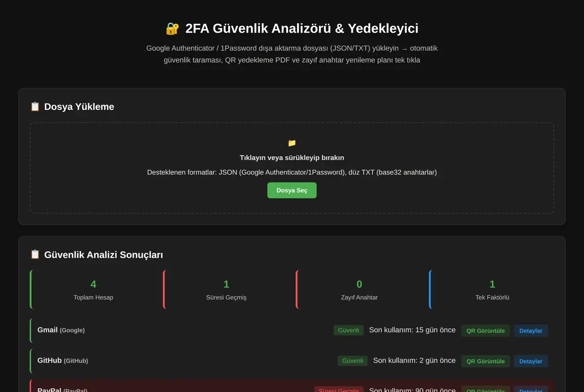
Task: Click the Gmail (Google) account name
Action: (61, 330)
